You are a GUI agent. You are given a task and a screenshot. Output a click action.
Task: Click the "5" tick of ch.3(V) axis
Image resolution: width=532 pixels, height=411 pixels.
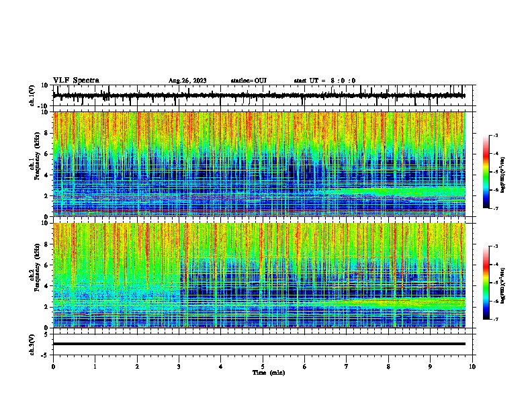tap(46, 334)
